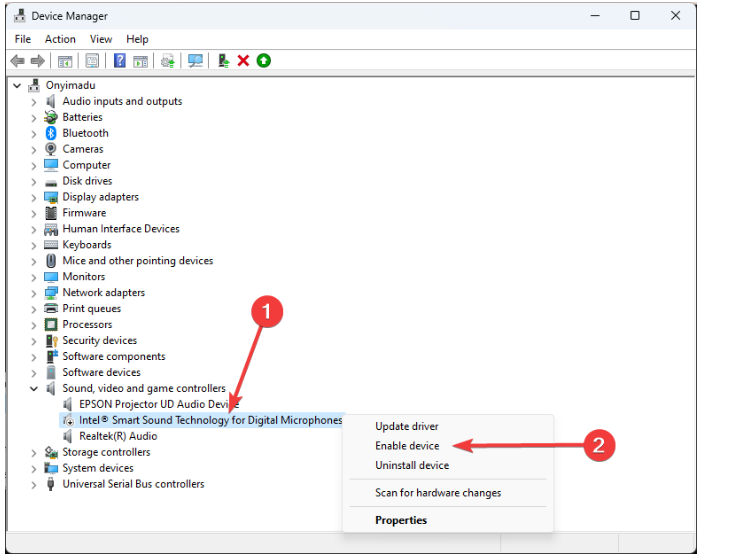This screenshot has height=560, width=730.
Task: Click the Security devices key icon
Action: coord(51,341)
